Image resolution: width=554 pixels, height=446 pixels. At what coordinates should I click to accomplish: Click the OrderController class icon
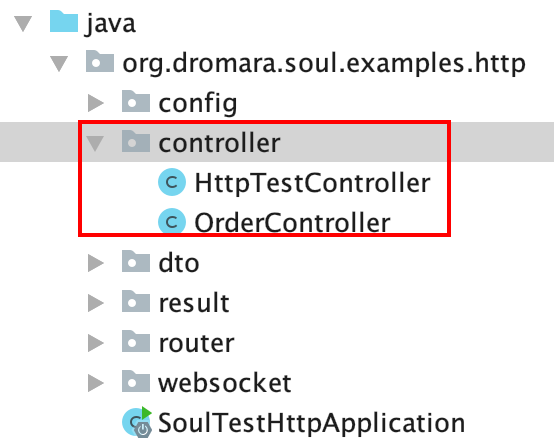click(x=172, y=222)
